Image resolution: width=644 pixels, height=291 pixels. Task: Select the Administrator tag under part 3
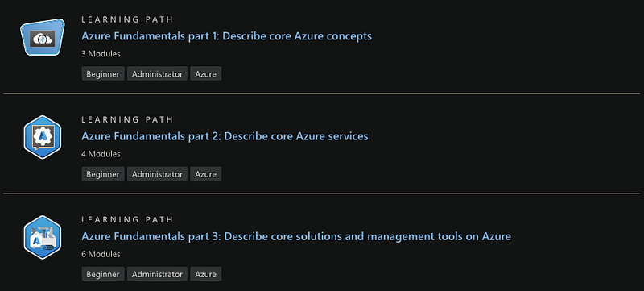tap(157, 274)
